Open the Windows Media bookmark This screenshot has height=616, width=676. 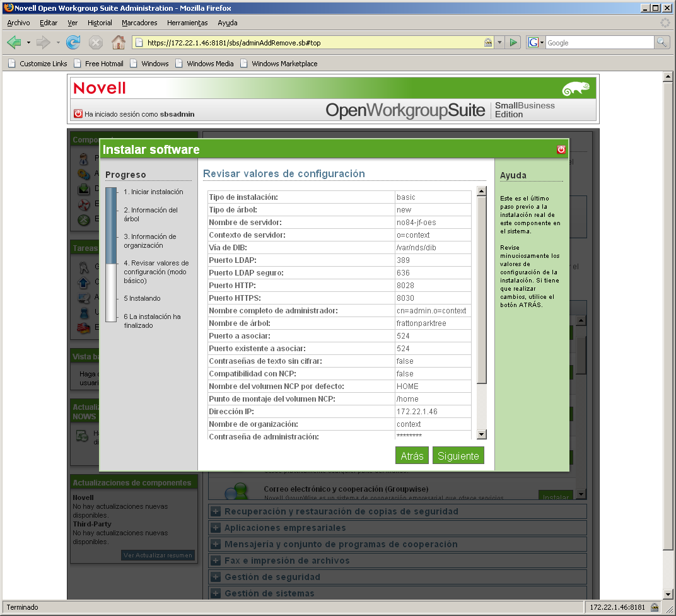205,64
